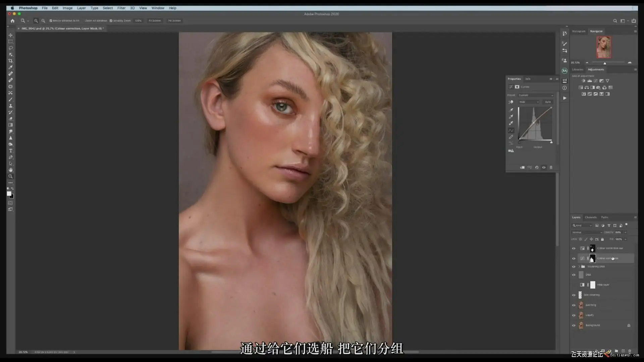Viewport: 644px width, 362px height.
Task: Toggle Scrubby Zoom checkbox
Action: click(111, 21)
